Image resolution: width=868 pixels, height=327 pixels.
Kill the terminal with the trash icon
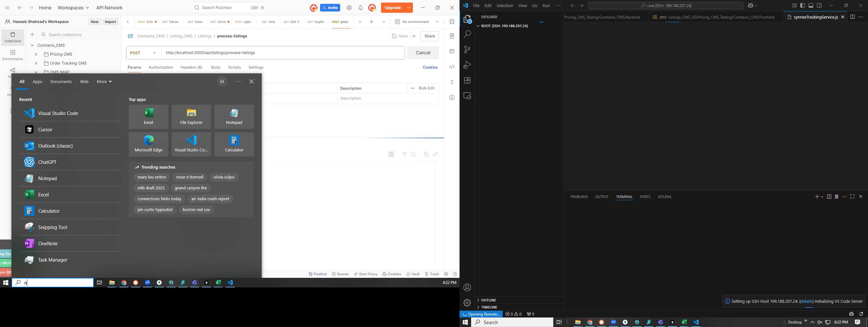click(x=836, y=196)
